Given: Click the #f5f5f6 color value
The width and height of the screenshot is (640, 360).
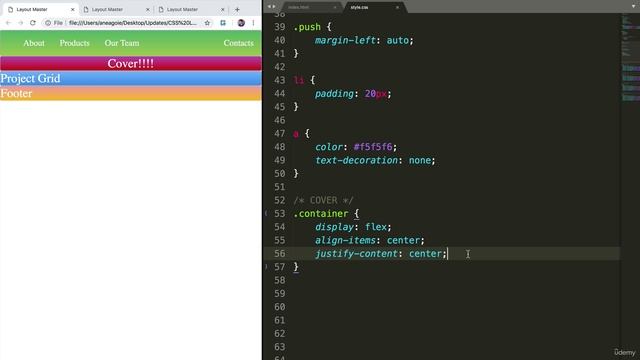Looking at the screenshot, I should pos(373,147).
